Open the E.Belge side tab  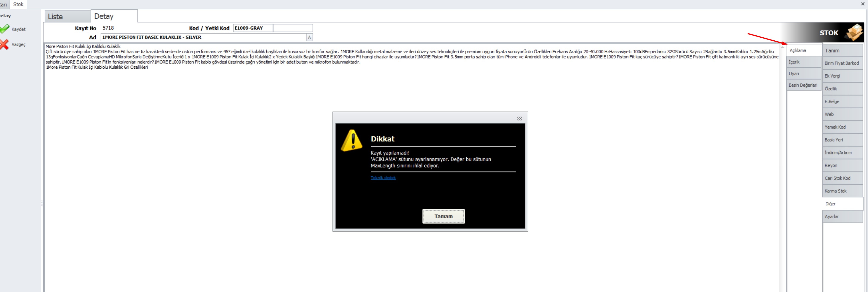[842, 102]
